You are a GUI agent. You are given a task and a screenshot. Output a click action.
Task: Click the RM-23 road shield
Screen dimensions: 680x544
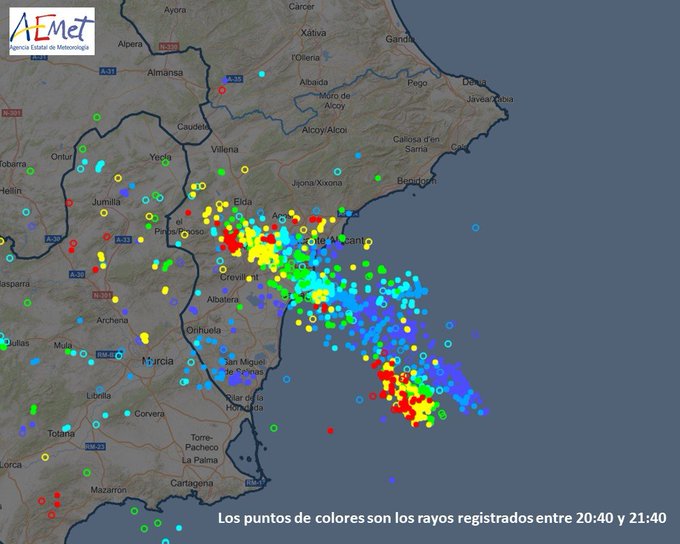point(95,446)
